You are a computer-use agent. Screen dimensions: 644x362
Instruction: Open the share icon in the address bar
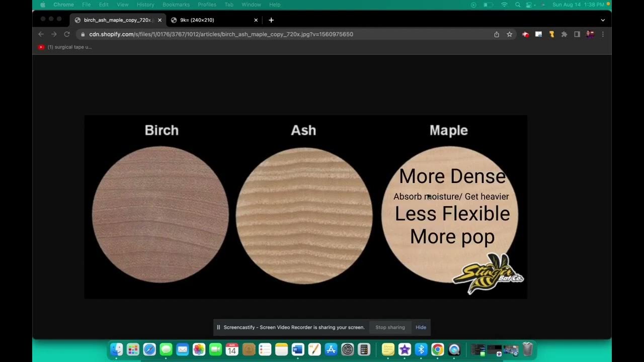click(x=497, y=34)
